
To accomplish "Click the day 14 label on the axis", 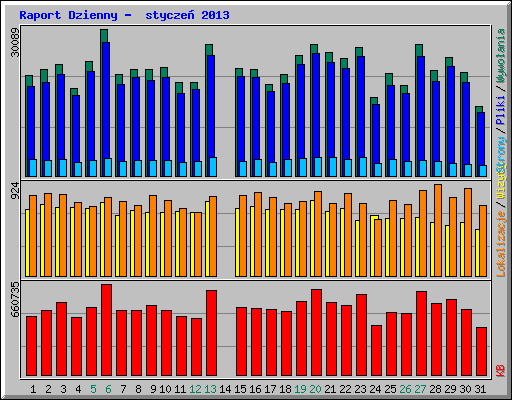I will (x=225, y=389).
